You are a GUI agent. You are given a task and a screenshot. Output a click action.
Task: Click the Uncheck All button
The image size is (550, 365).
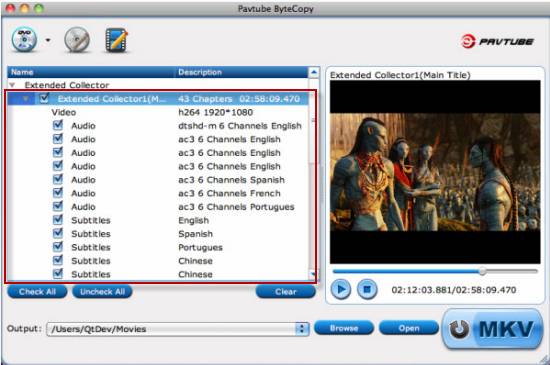[x=102, y=292]
